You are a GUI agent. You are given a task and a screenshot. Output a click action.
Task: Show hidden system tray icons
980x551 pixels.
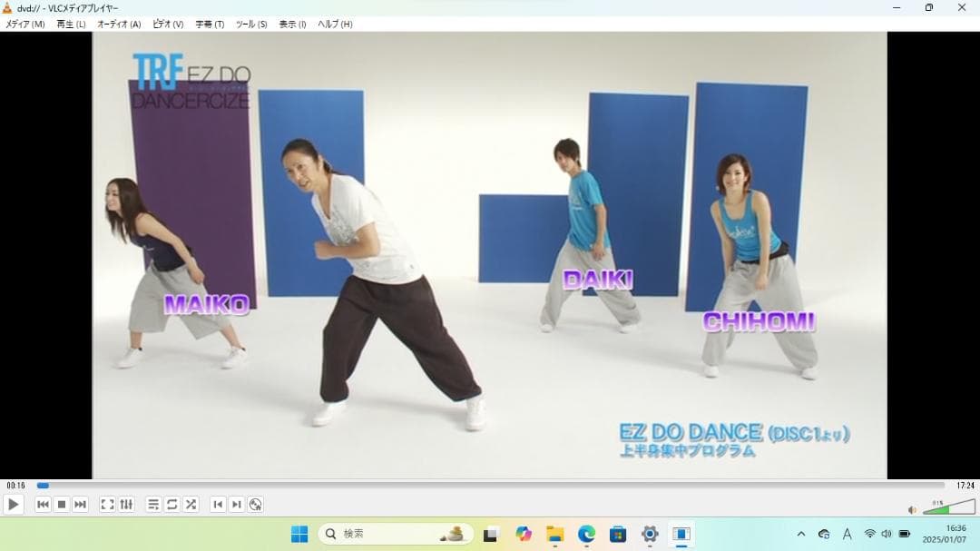pyautogui.click(x=801, y=534)
